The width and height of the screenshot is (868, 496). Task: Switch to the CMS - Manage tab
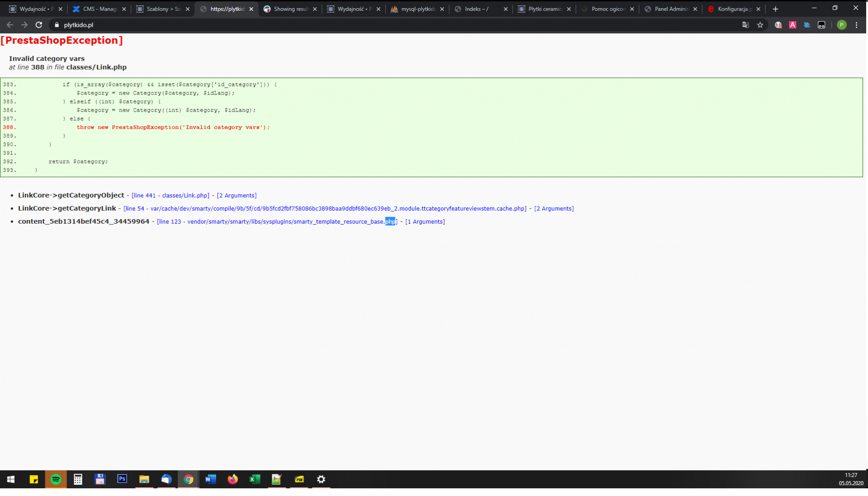[99, 9]
